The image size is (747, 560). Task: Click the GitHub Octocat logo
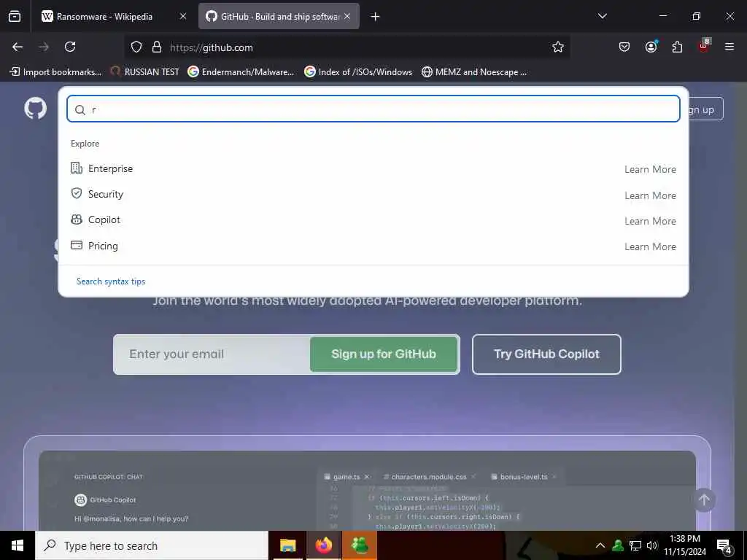pyautogui.click(x=36, y=108)
